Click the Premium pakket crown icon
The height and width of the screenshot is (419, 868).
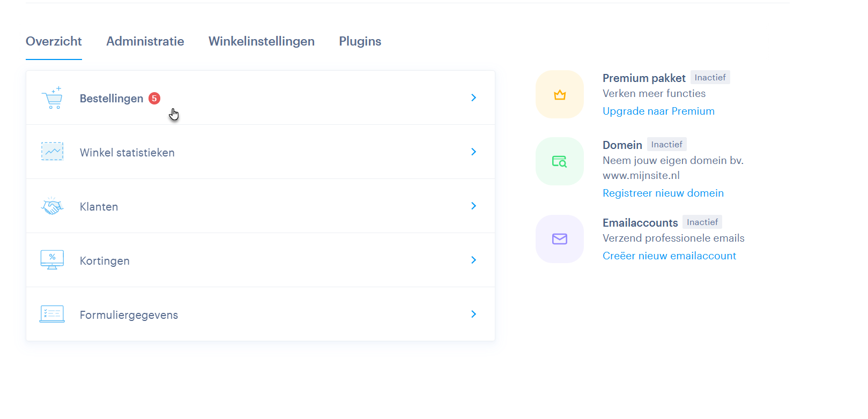tap(560, 95)
